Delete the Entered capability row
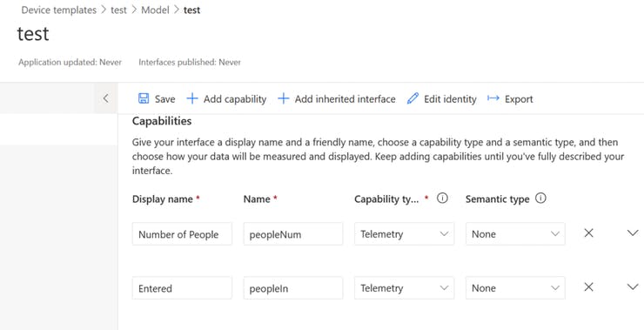644x330 pixels. coord(588,286)
